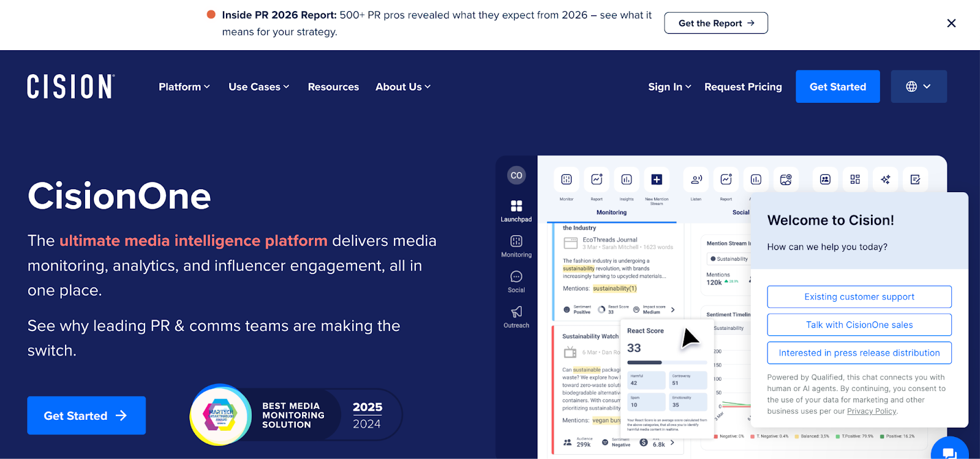Click the Negative: 0% legend swatch
The image size is (980, 459).
pos(716,436)
